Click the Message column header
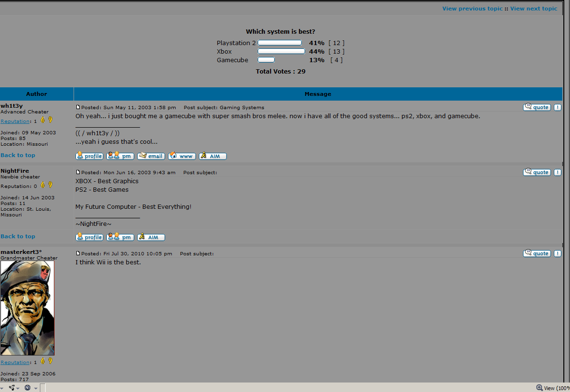 [x=318, y=94]
